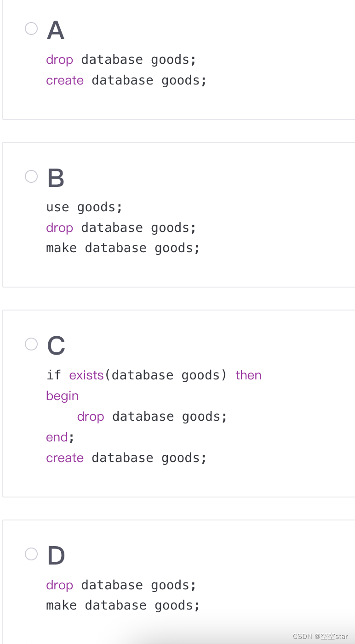Click the "end;" line in option C
Viewport: 355px width, 644px height.
[60, 437]
